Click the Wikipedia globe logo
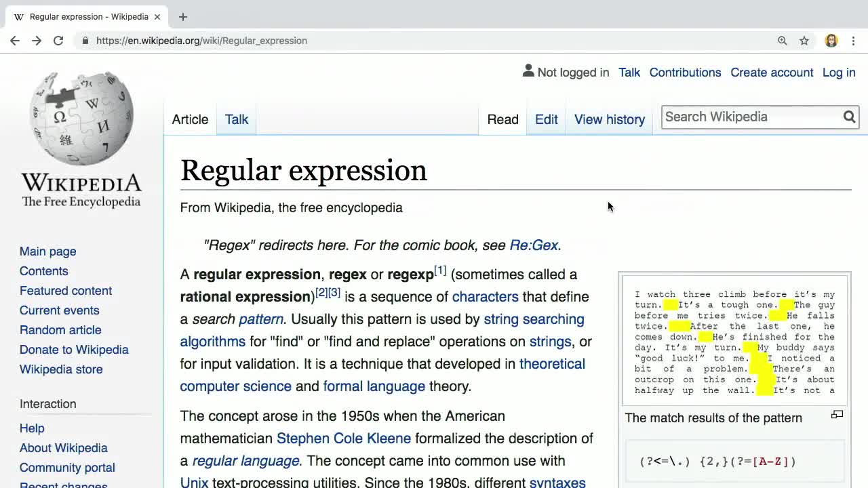The image size is (868, 488). click(x=81, y=115)
